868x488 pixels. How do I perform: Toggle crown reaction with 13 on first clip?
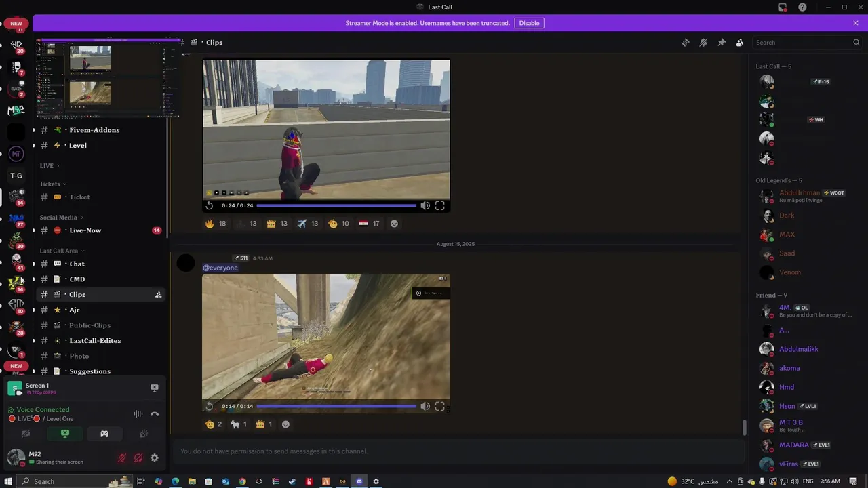click(x=277, y=224)
